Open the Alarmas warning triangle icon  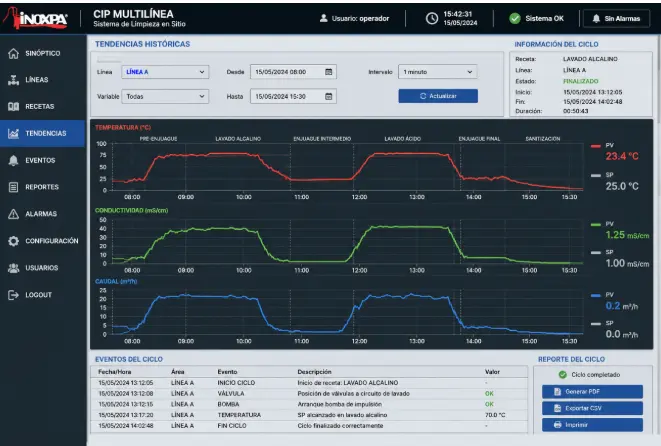tap(13, 214)
